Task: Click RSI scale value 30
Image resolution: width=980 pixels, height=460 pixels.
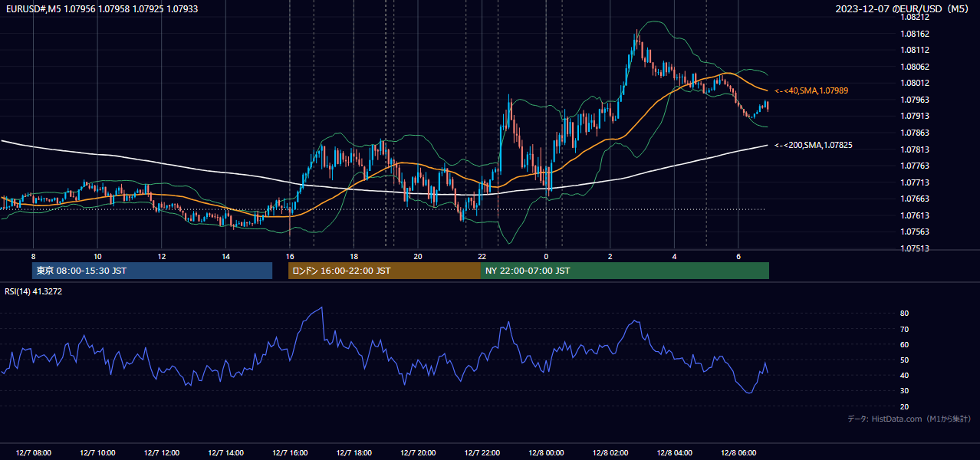Action: click(905, 391)
